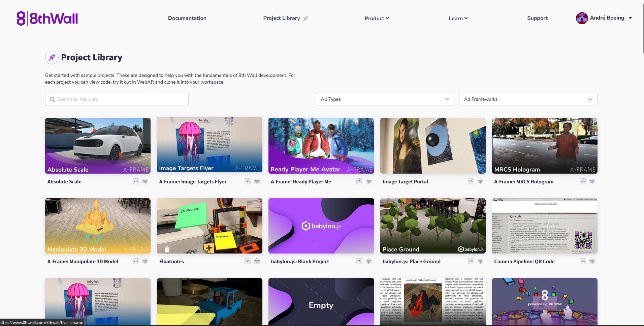
Task: Open babylon.js: Place Ground project title
Action: coord(411,262)
